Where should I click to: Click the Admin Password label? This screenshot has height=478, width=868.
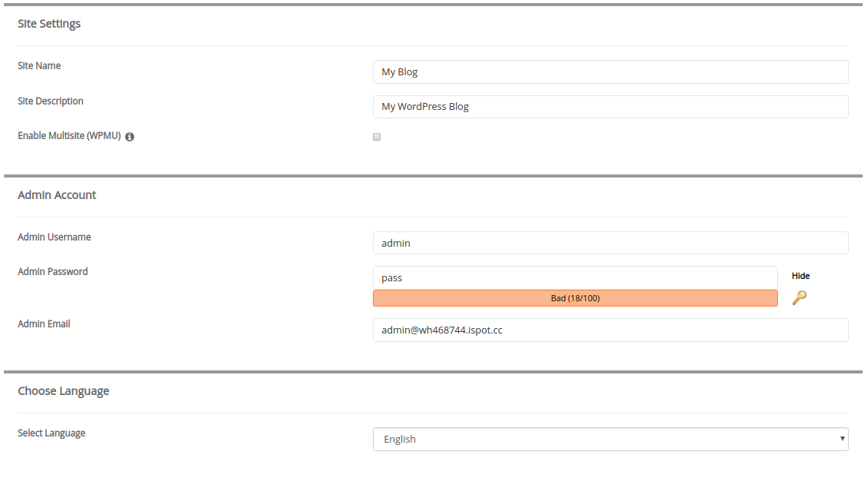tap(52, 271)
